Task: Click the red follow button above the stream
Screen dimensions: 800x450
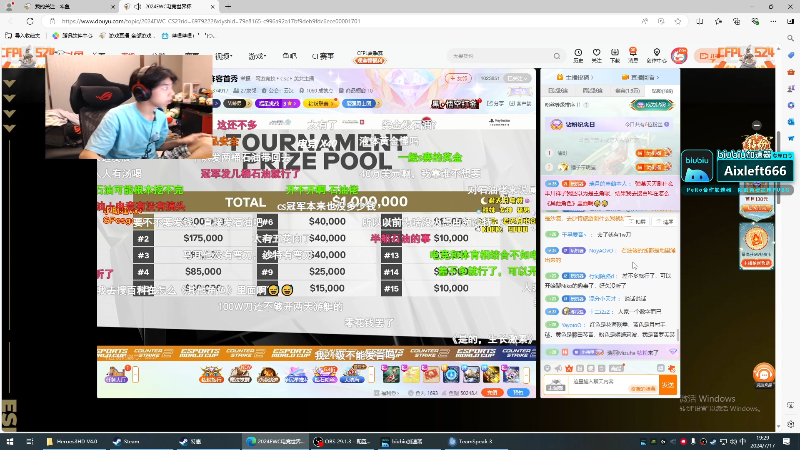Action: tap(458, 78)
